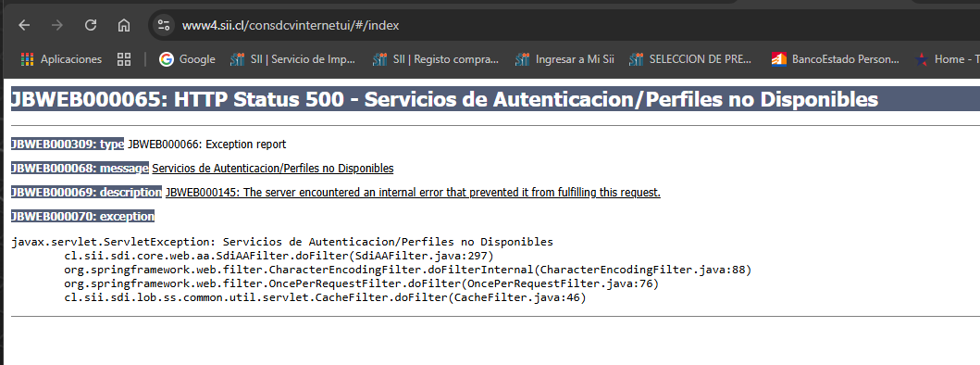Click underlined message 'Servicios de Autenticacion/Perfiles no Disponibles'
This screenshot has height=365, width=980.
coord(272,168)
